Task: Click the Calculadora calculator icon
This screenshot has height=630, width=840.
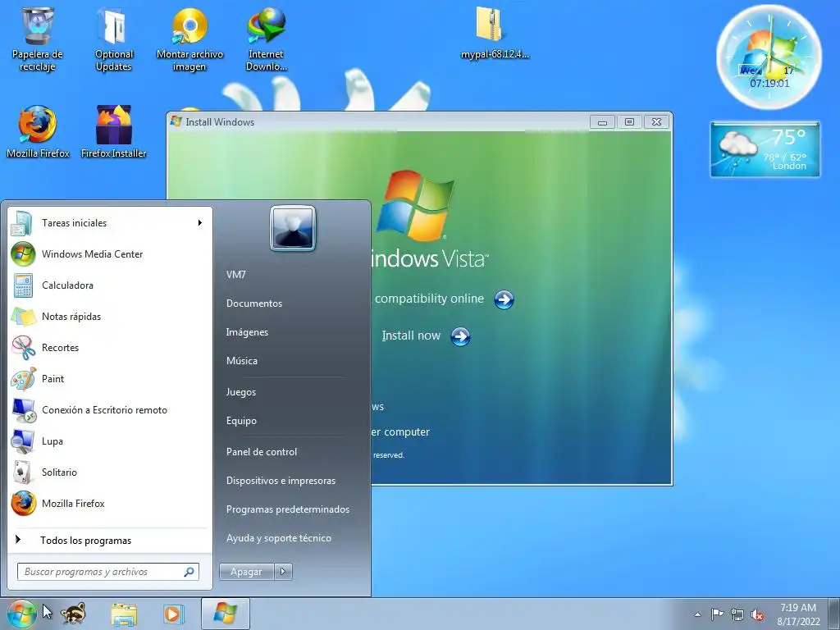Action: 24,285
